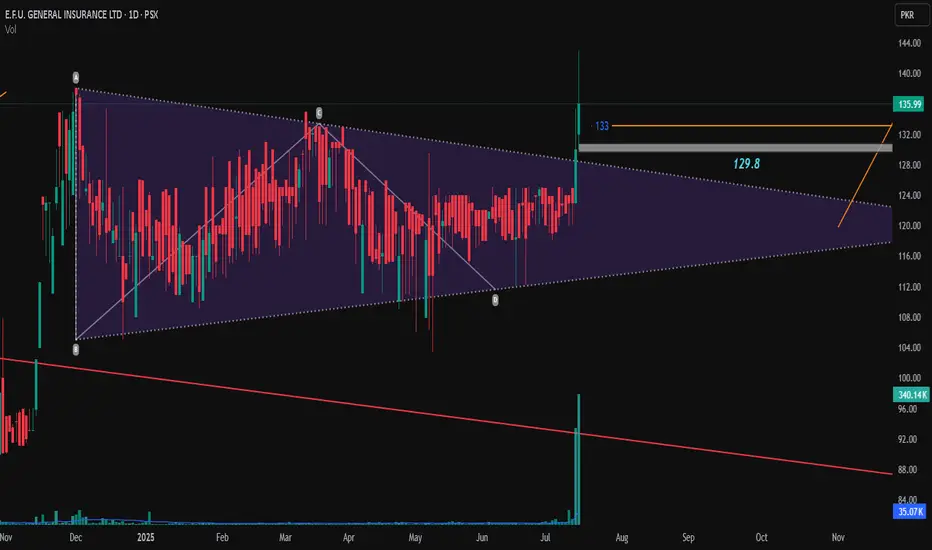Viewport: 932px width, 550px height.
Task: Click the Jun label on time axis
Action: point(482,538)
